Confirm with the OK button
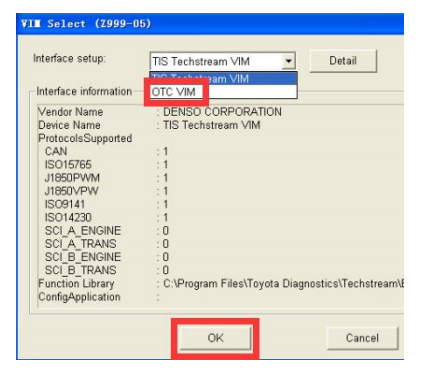The height and width of the screenshot is (379, 428). click(215, 338)
